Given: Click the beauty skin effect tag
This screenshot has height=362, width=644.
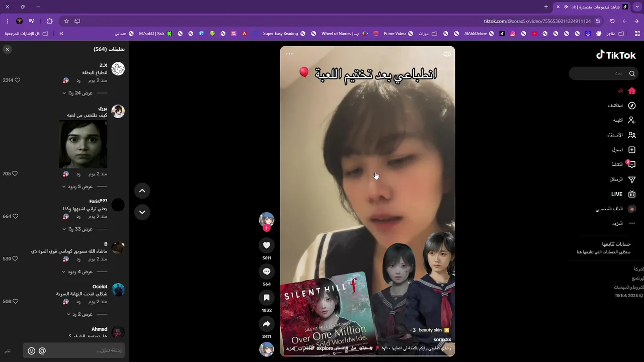Looking at the screenshot, I should click(430, 330).
